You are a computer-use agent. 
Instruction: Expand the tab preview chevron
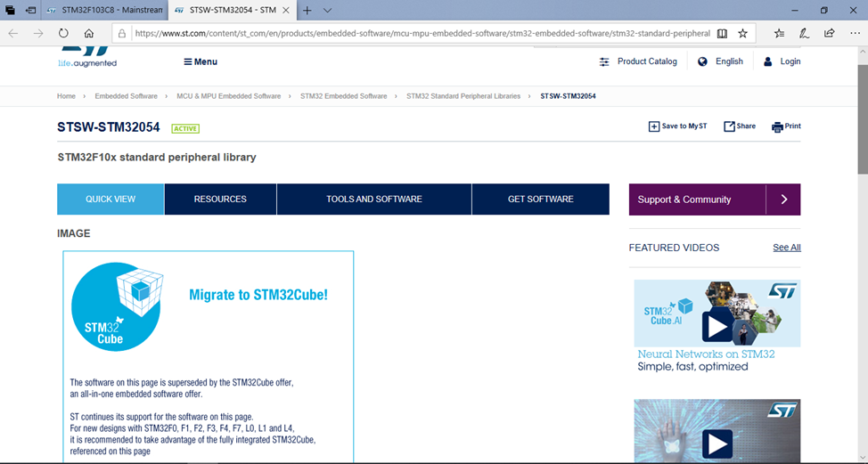point(327,10)
